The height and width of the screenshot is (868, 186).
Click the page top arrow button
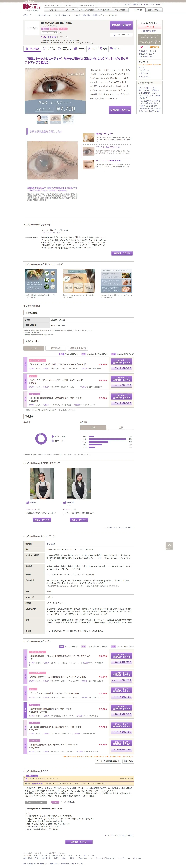[169, 546]
